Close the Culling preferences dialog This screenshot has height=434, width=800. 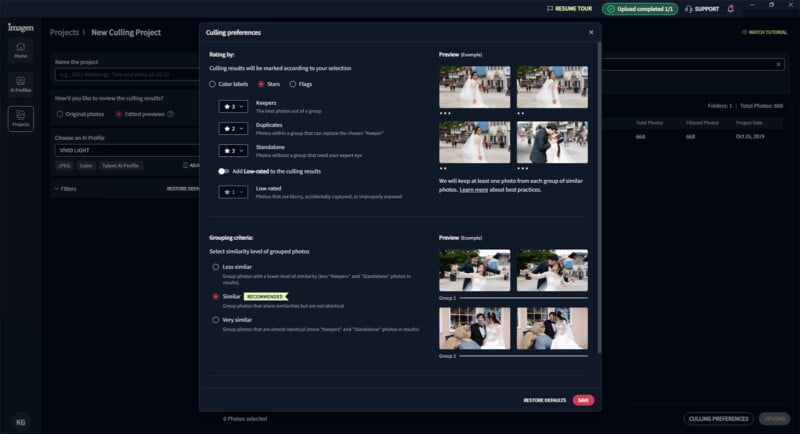(x=591, y=32)
